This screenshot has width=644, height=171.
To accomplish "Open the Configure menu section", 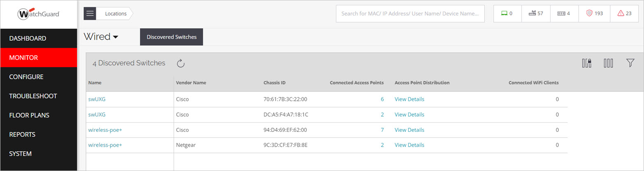I will (26, 77).
